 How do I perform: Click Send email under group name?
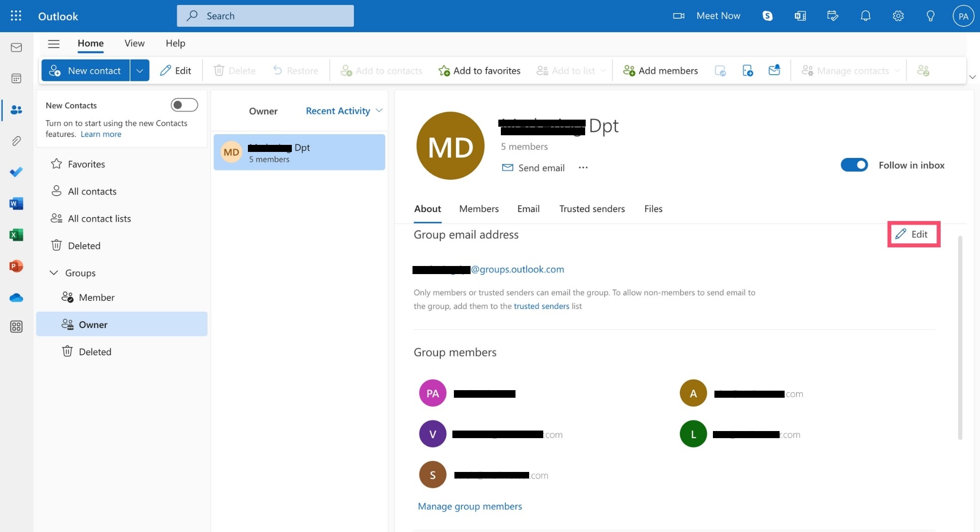pos(533,168)
